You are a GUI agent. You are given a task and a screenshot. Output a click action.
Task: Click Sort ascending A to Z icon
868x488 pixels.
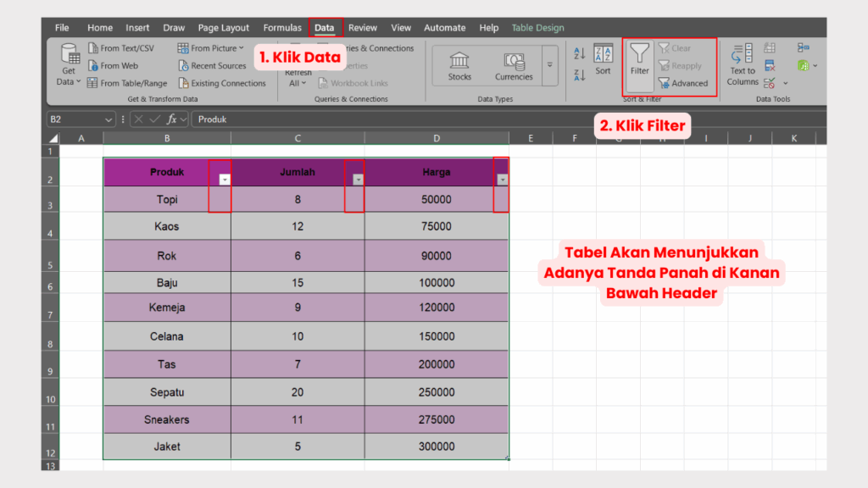point(580,51)
